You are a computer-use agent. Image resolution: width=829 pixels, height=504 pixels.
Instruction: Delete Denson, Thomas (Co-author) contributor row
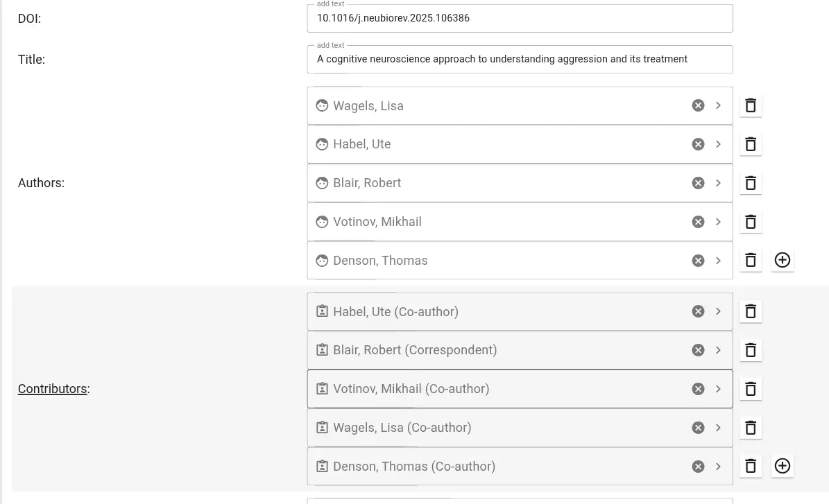tap(750, 466)
